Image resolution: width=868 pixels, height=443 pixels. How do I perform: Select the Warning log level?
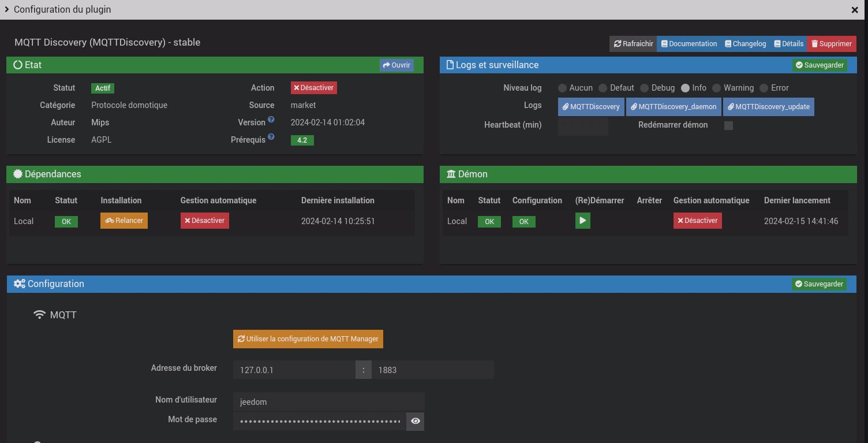[x=716, y=88]
